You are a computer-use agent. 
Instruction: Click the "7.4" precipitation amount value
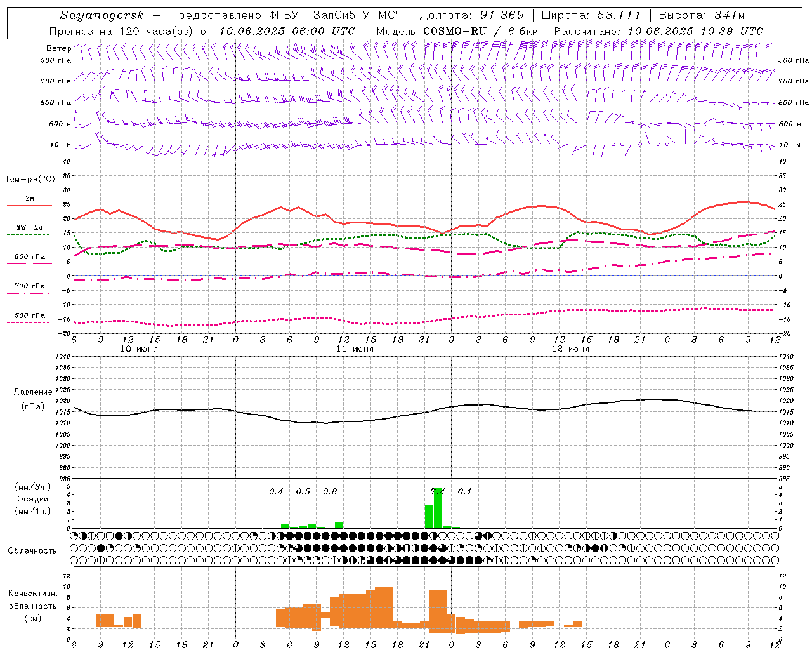coord(438,491)
